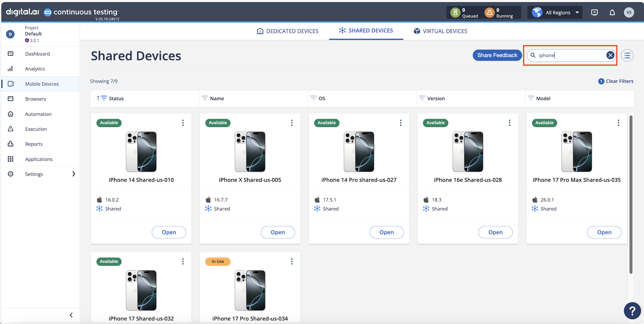644x324 pixels.
Task: Click the iphone search input field
Action: [571, 55]
